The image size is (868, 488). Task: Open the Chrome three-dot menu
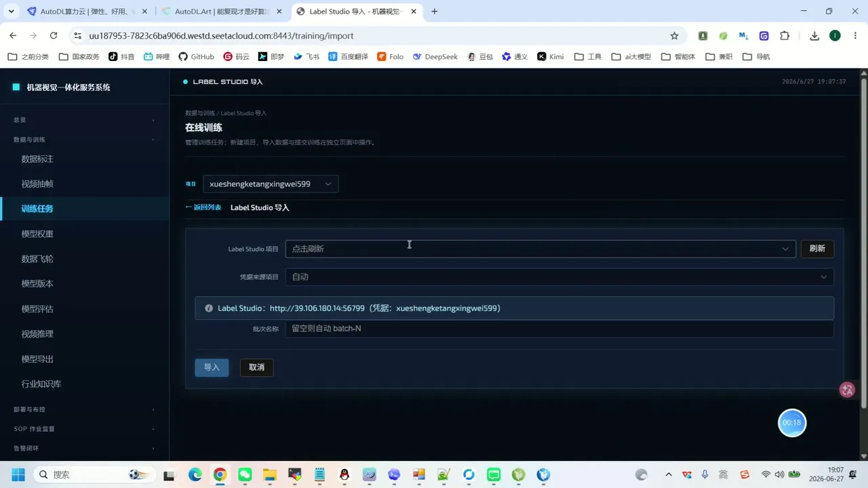click(854, 35)
